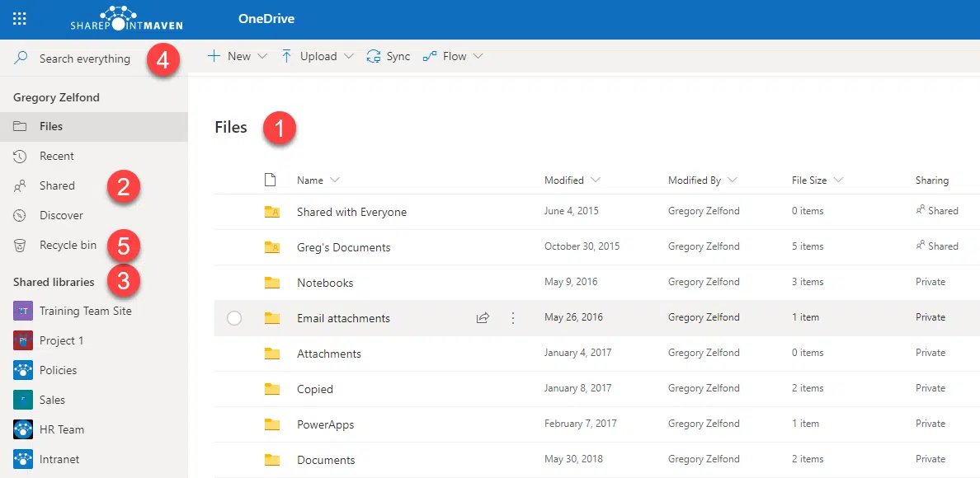Screen dimensions: 980x478
Task: Click Private status for Notebooks row
Action: pyautogui.click(x=931, y=281)
